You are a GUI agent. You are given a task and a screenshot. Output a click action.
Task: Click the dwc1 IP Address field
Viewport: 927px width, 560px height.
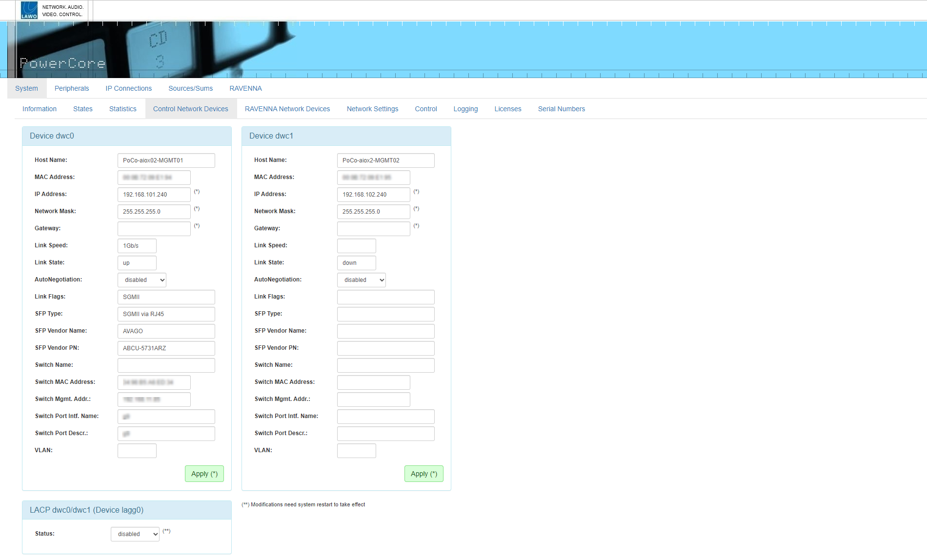[373, 195]
